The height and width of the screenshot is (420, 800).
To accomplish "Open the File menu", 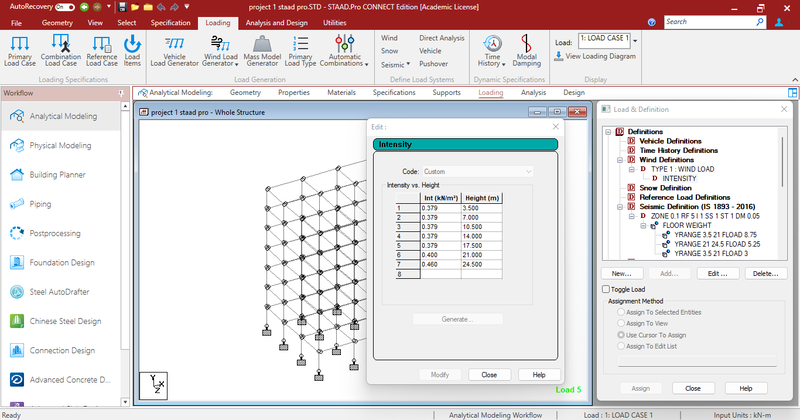I will click(16, 23).
